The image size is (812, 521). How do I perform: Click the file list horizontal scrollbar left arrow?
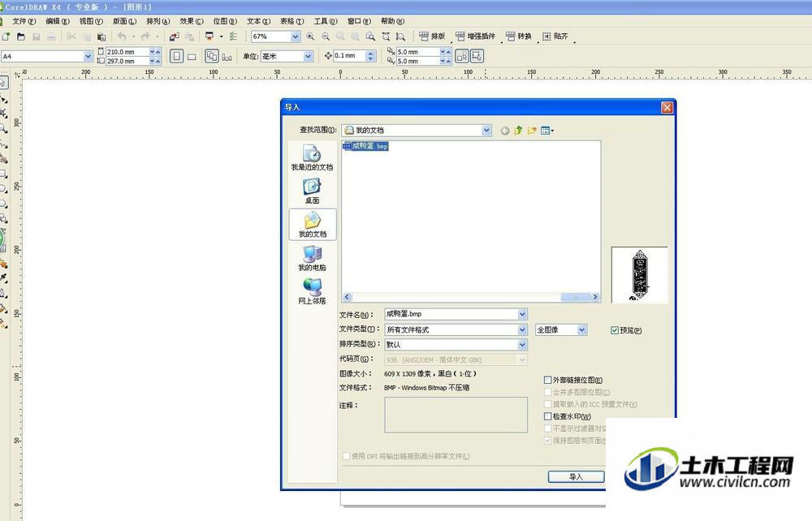[x=347, y=297]
